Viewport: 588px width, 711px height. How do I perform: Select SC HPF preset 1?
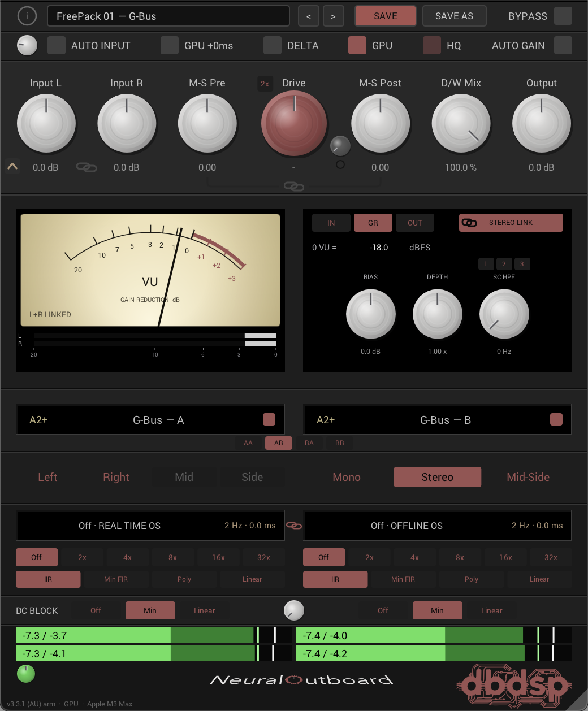pos(486,264)
